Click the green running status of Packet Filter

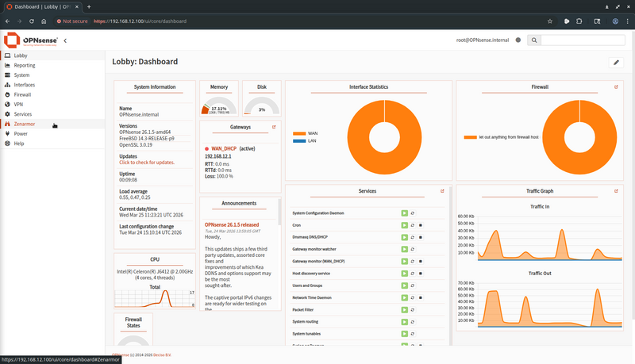click(x=404, y=310)
